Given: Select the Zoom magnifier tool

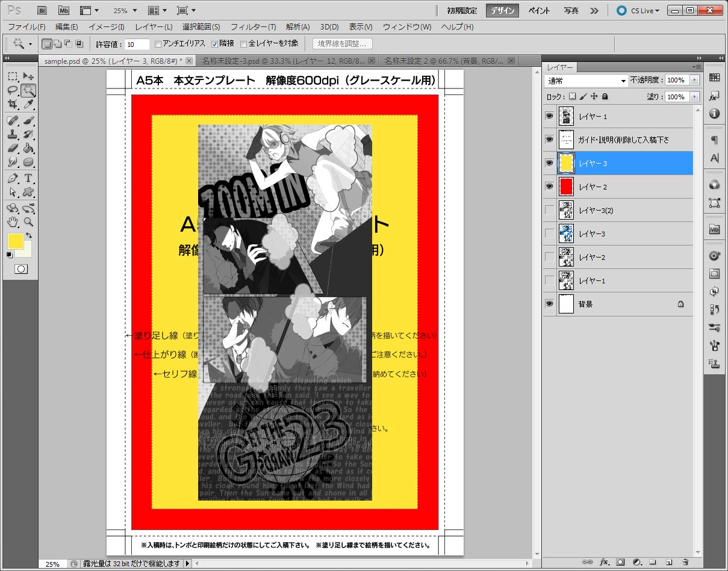Looking at the screenshot, I should [28, 222].
